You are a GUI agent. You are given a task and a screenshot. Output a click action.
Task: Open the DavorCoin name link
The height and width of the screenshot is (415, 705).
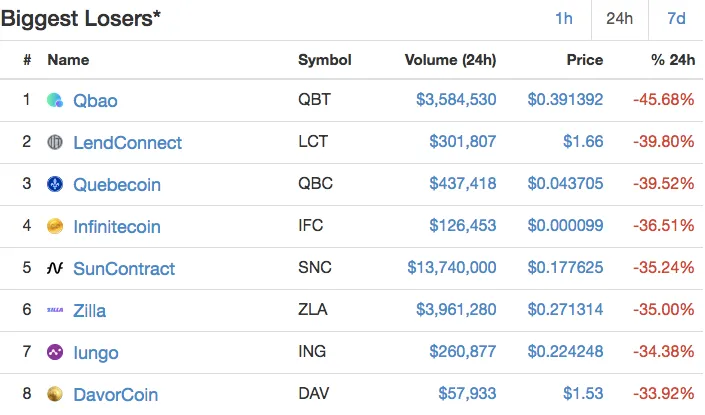click(x=116, y=394)
